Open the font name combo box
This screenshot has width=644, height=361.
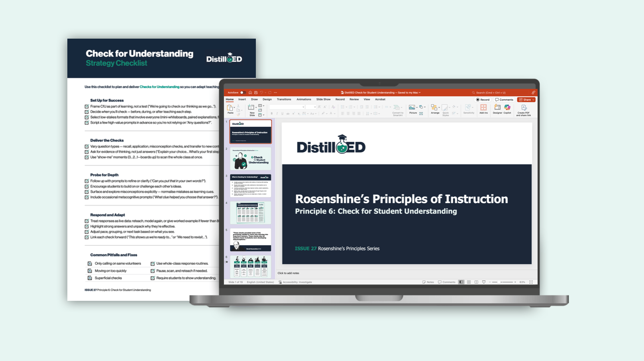coord(287,107)
